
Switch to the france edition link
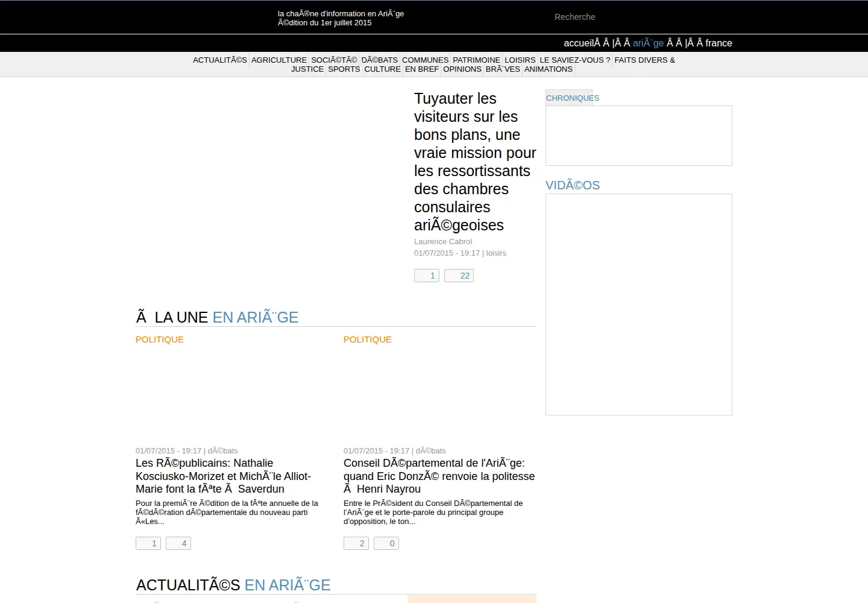(719, 43)
